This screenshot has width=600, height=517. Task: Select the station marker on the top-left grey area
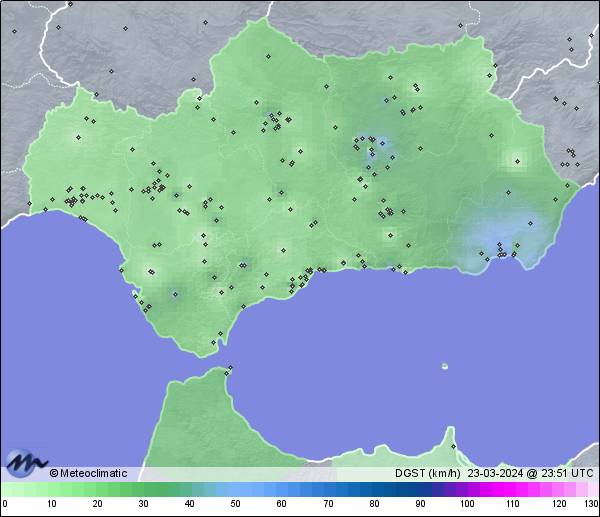click(15, 31)
